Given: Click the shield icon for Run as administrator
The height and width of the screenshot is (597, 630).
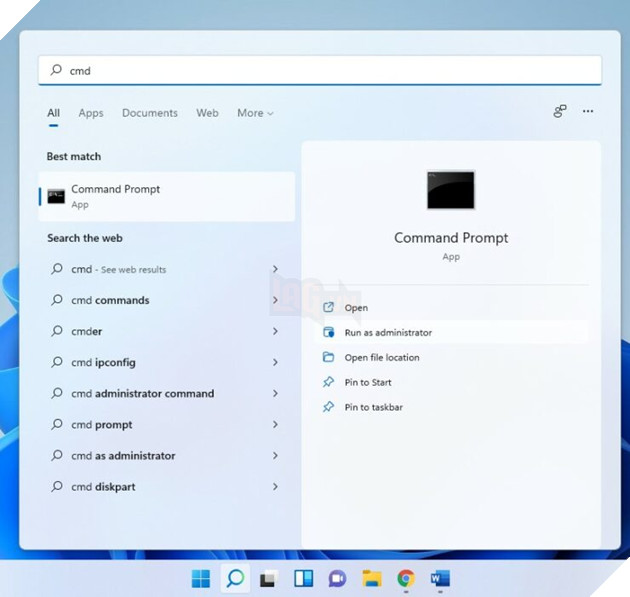Looking at the screenshot, I should click(x=328, y=332).
